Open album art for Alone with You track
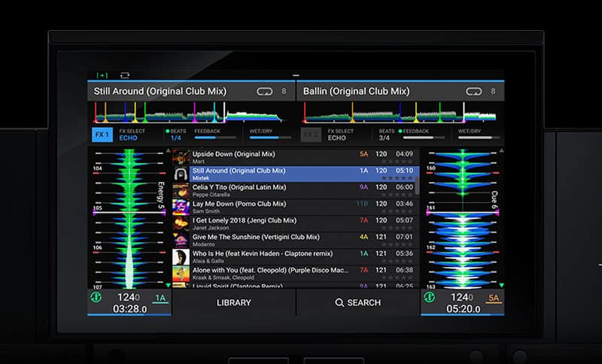This screenshot has height=364, width=602. click(181, 274)
